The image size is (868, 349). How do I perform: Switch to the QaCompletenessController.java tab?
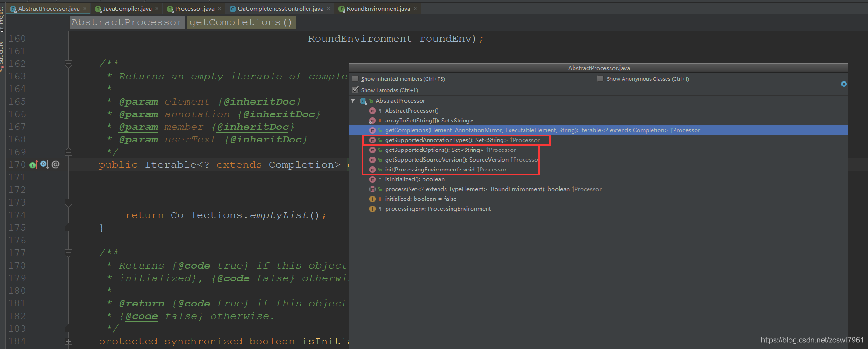[280, 9]
